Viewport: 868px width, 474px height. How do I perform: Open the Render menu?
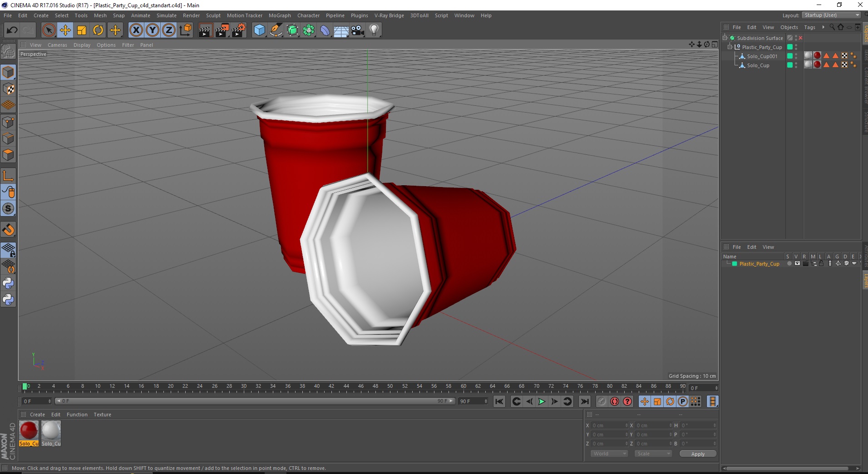pyautogui.click(x=191, y=15)
